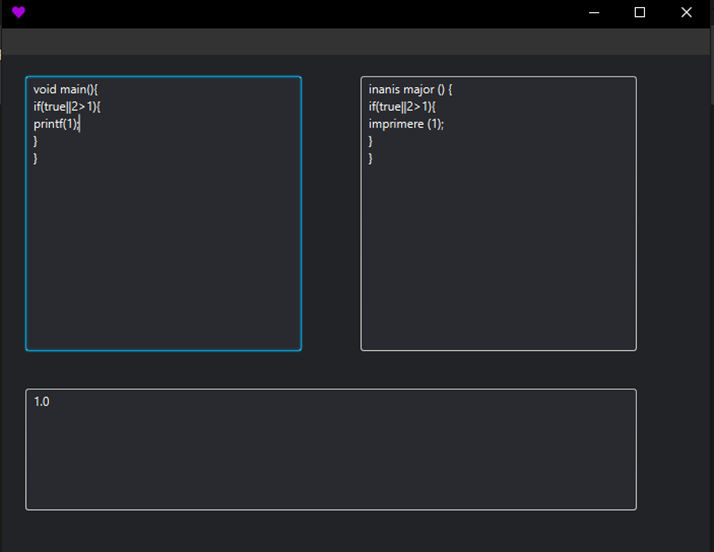Click the line 'inanis major () {'
The width and height of the screenshot is (714, 552).
pos(410,89)
